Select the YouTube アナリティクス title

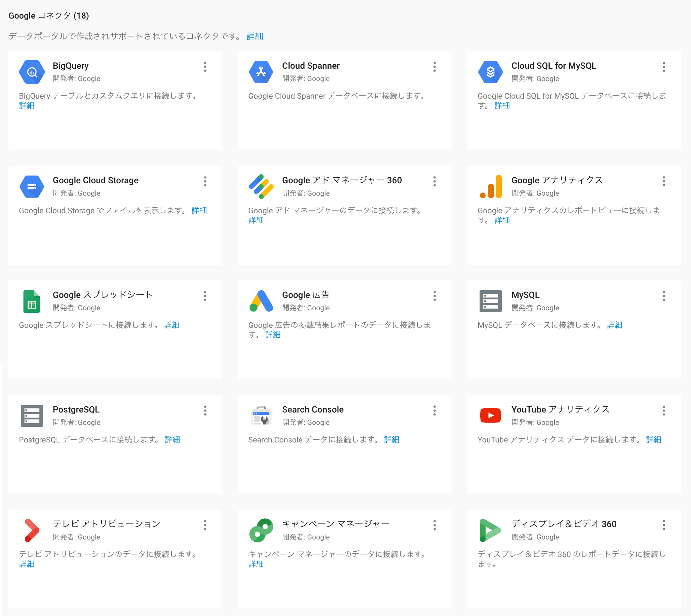[561, 410]
